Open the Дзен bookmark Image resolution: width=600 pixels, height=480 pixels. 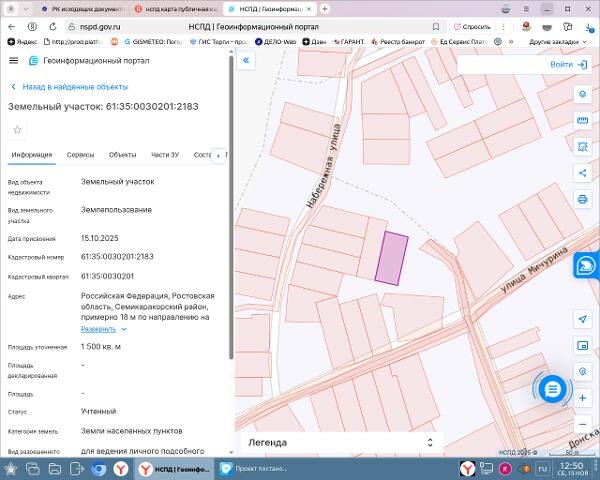click(x=314, y=42)
